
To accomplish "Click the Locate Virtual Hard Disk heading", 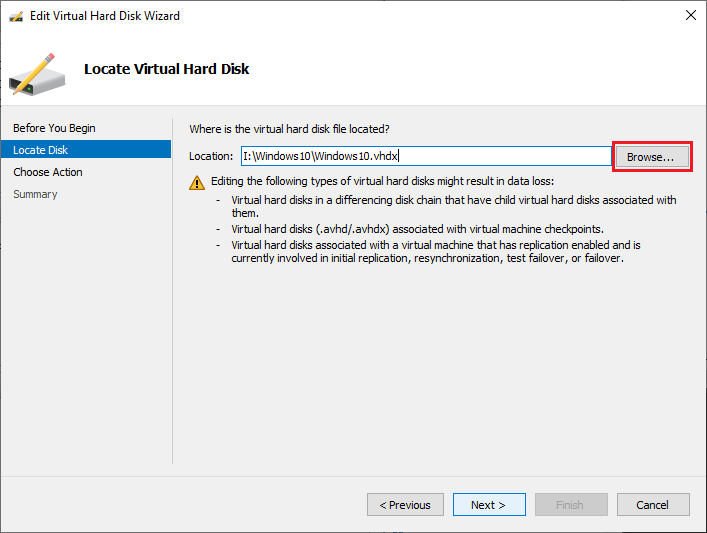I will click(166, 69).
